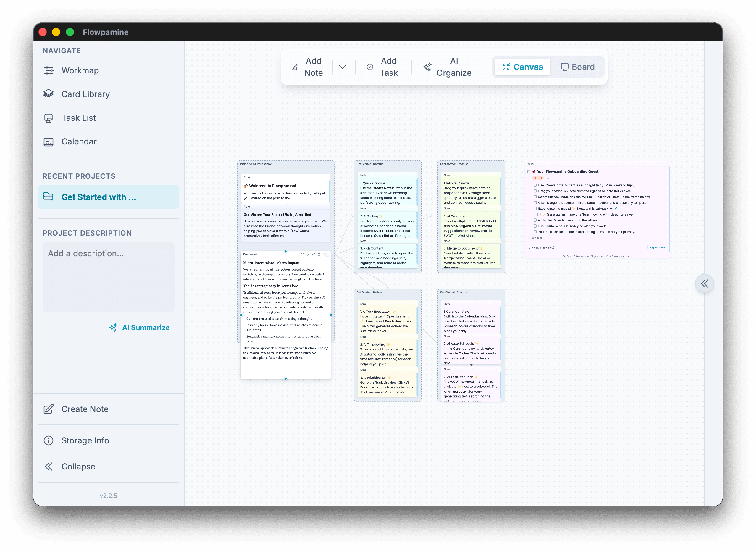Viewport: 756px width, 550px height.
Task: Tick the 'Go to the Calendar view' subtask checkbox
Action: point(535,220)
